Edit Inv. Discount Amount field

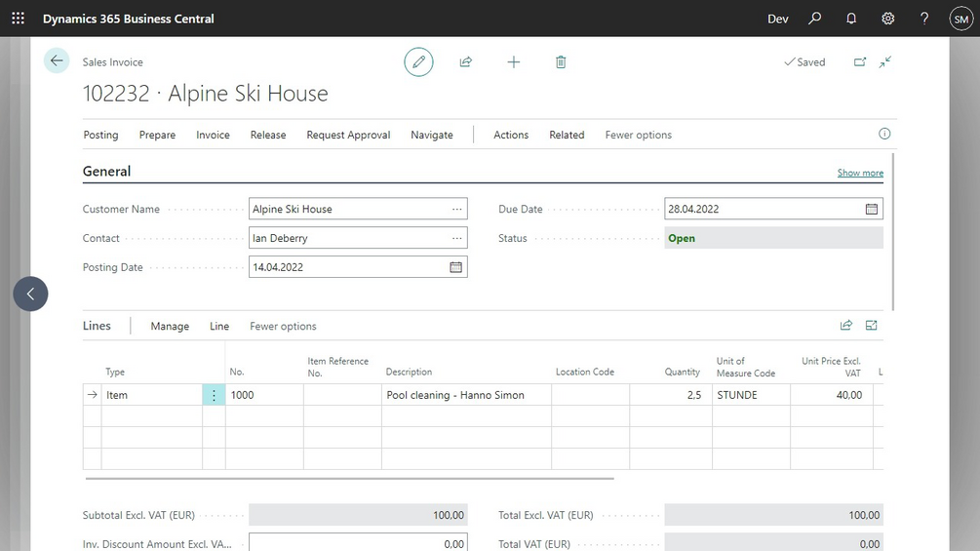tap(358, 543)
